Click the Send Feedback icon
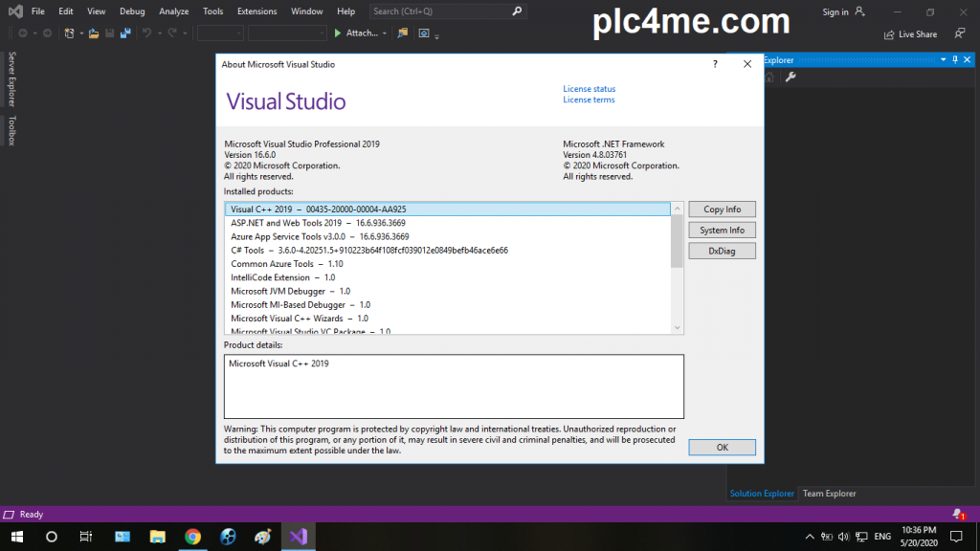 click(958, 33)
